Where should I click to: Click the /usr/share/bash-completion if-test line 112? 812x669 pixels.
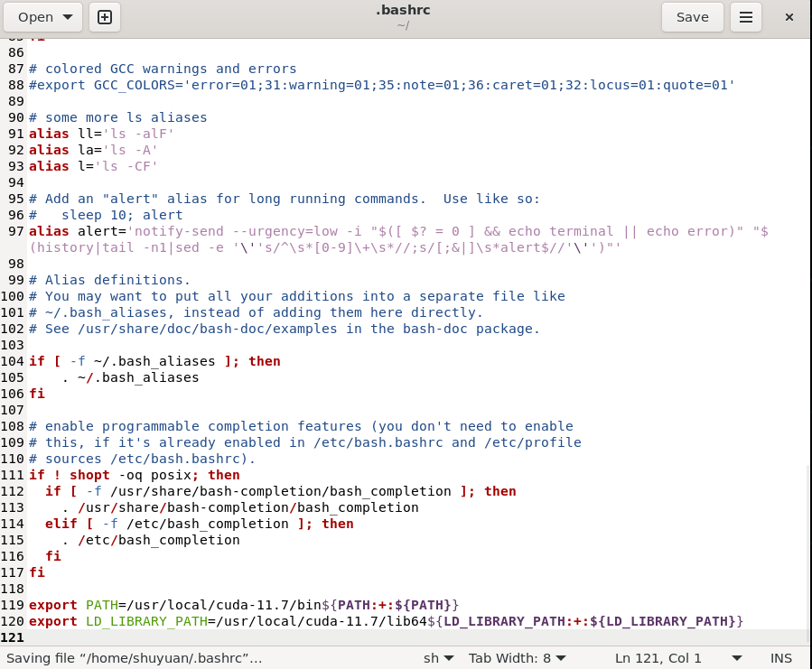281,491
